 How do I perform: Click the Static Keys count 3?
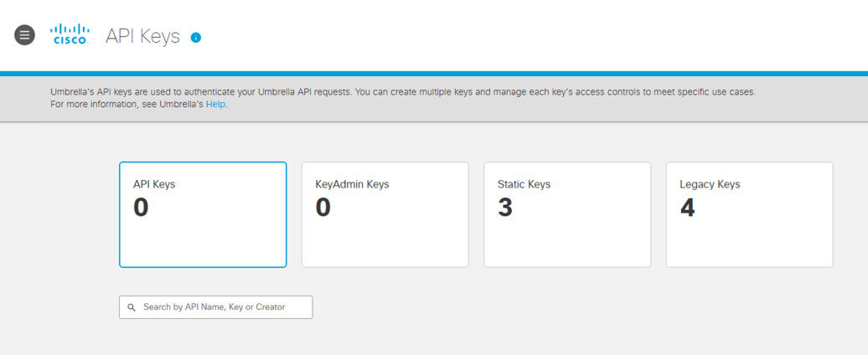click(505, 208)
